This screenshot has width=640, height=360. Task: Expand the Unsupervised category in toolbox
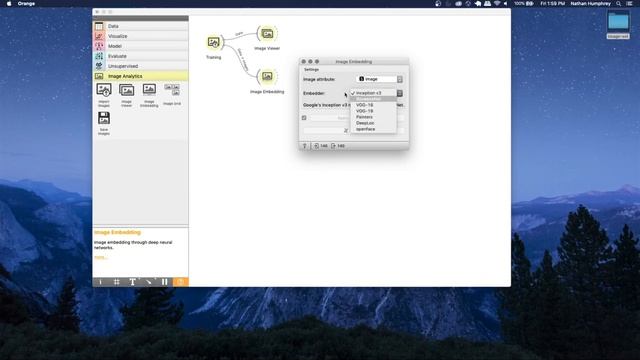[141, 66]
